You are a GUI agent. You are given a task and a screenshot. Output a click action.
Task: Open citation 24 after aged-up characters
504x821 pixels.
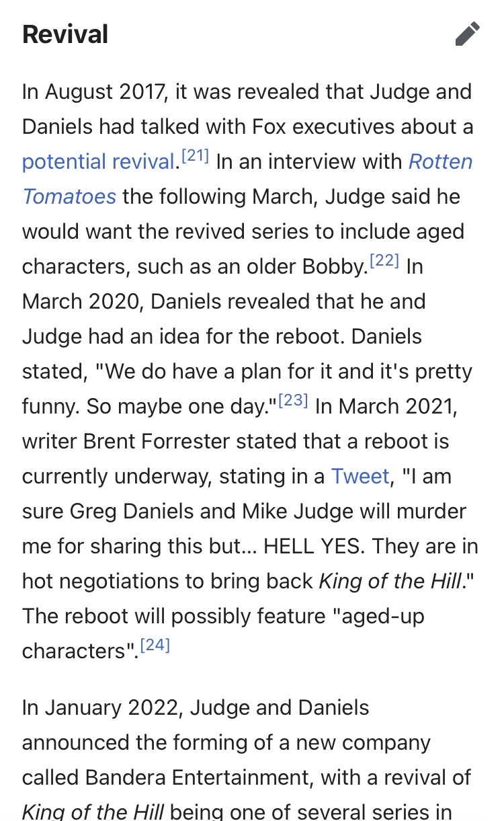coord(155,646)
